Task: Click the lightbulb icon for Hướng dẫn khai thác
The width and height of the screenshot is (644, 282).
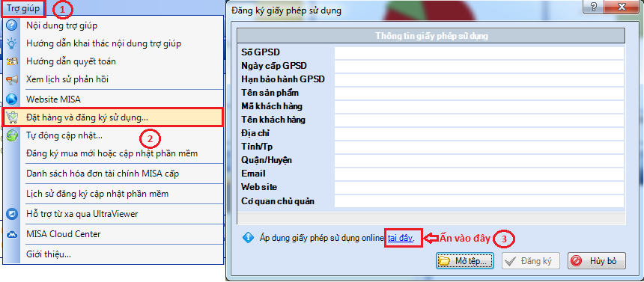Action: [x=12, y=43]
